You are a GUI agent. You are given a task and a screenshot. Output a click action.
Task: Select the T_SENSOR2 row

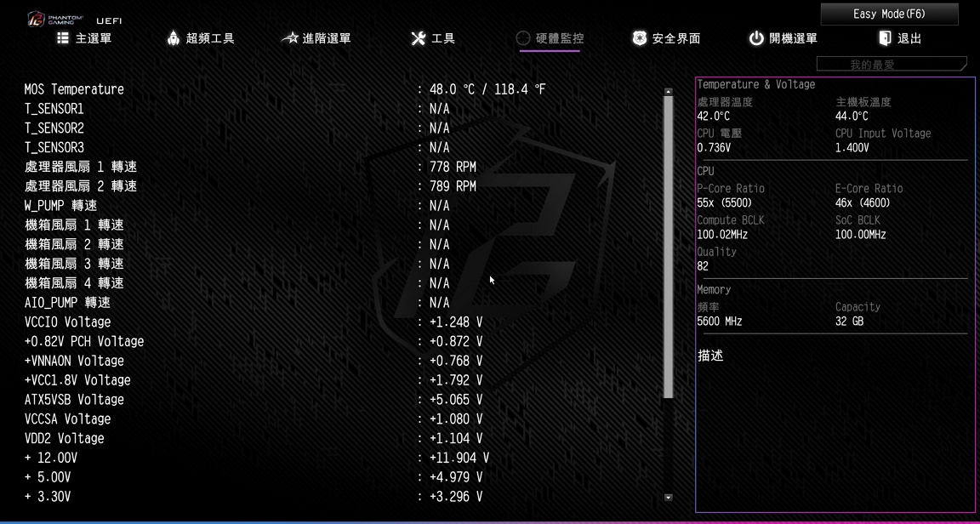(340, 128)
